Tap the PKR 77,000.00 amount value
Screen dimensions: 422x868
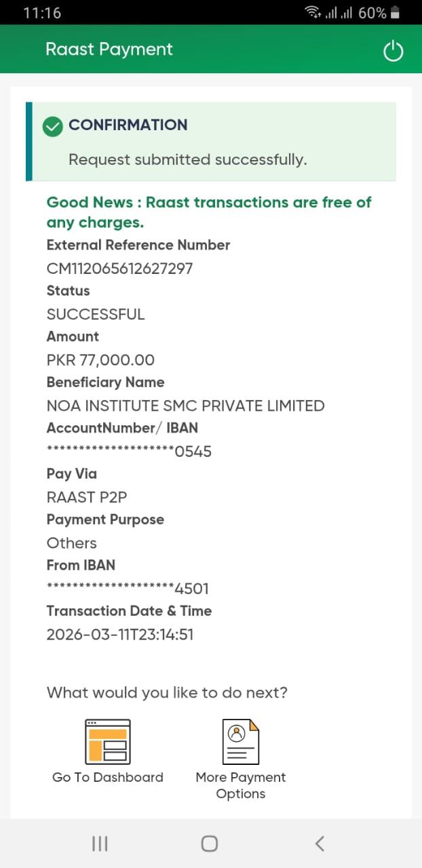click(100, 360)
